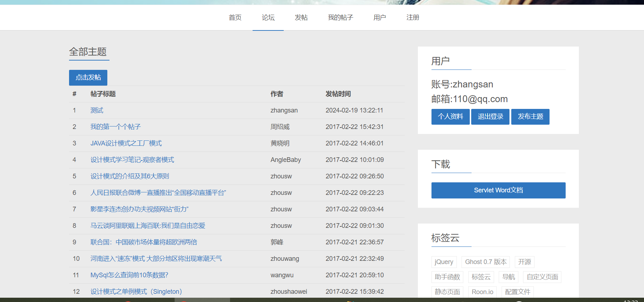Click the timestamp 2017-02-22 10:01:09
The height and width of the screenshot is (302, 644).
pos(355,160)
